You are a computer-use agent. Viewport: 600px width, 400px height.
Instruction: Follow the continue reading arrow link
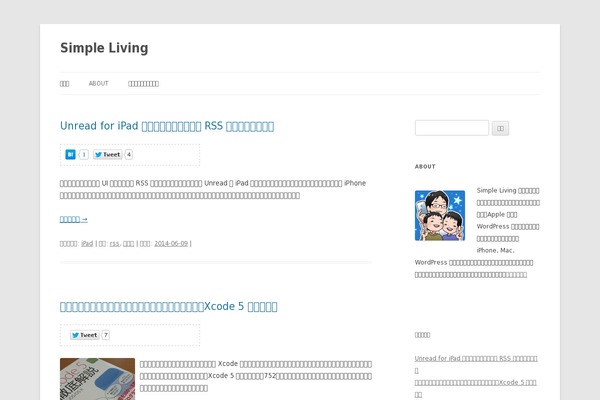coord(73,219)
